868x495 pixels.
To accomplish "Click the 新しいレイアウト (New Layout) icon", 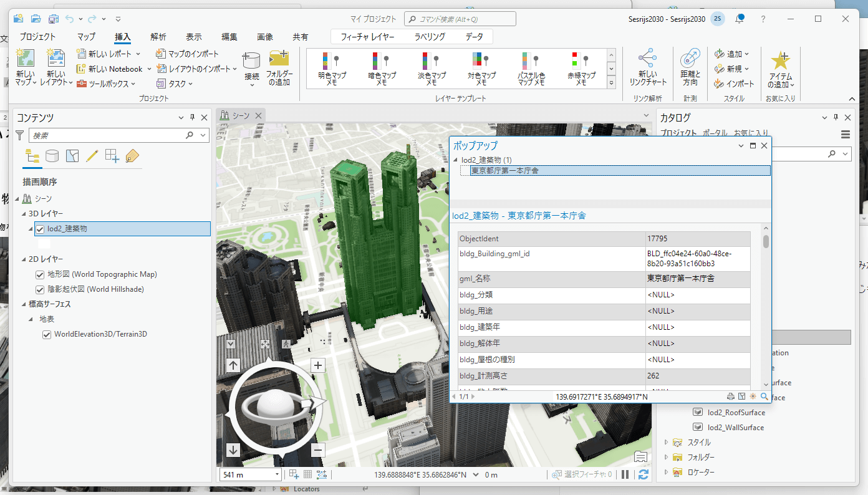I will click(x=55, y=59).
